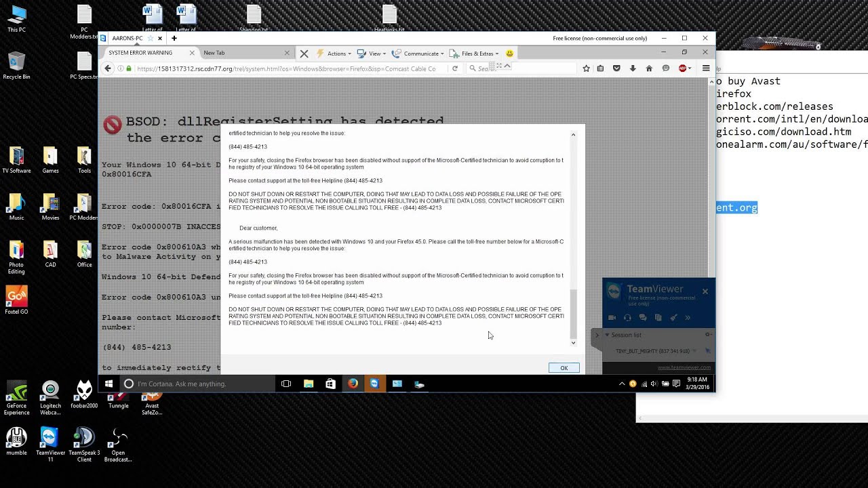868x488 pixels.
Task: Open File Explorer on the remote taskbar
Action: coord(309,384)
